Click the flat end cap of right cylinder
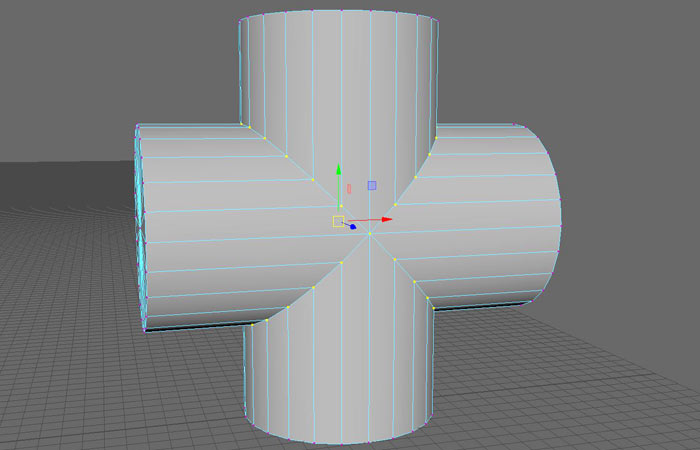Screen dimensions: 700x450 tap(545, 215)
